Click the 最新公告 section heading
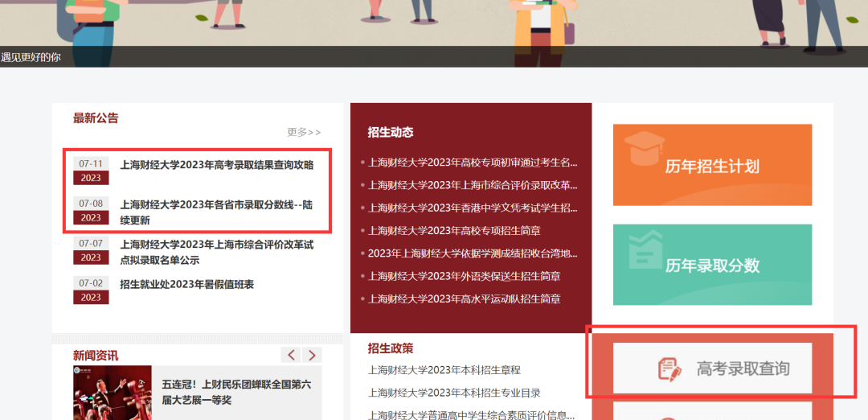The height and width of the screenshot is (420, 868). point(95,117)
